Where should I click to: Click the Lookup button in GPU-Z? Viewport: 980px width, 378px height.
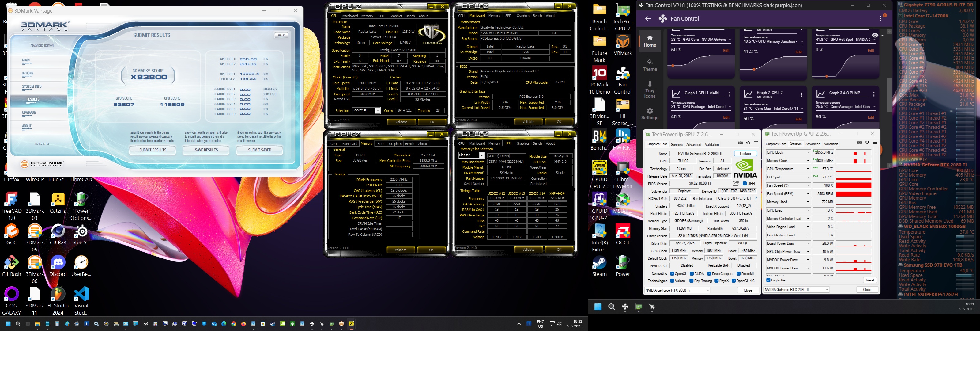[x=745, y=153]
